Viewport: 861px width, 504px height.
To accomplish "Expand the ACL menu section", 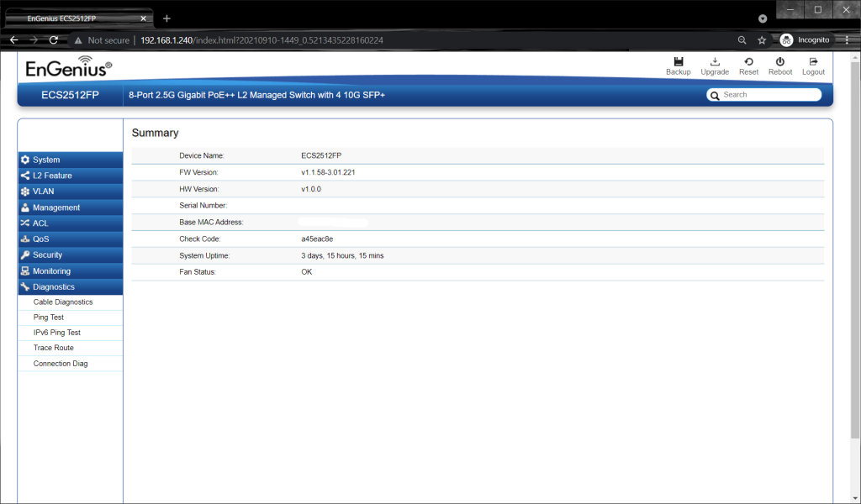I will [71, 223].
